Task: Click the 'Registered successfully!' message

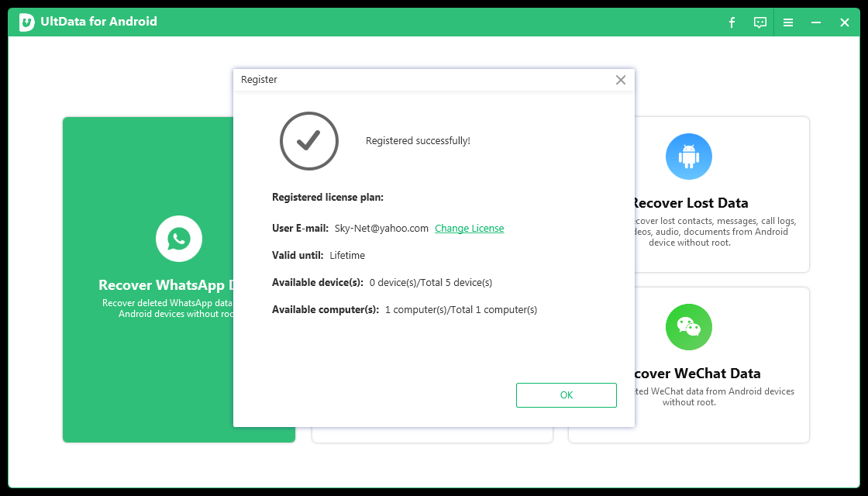Action: [x=418, y=140]
